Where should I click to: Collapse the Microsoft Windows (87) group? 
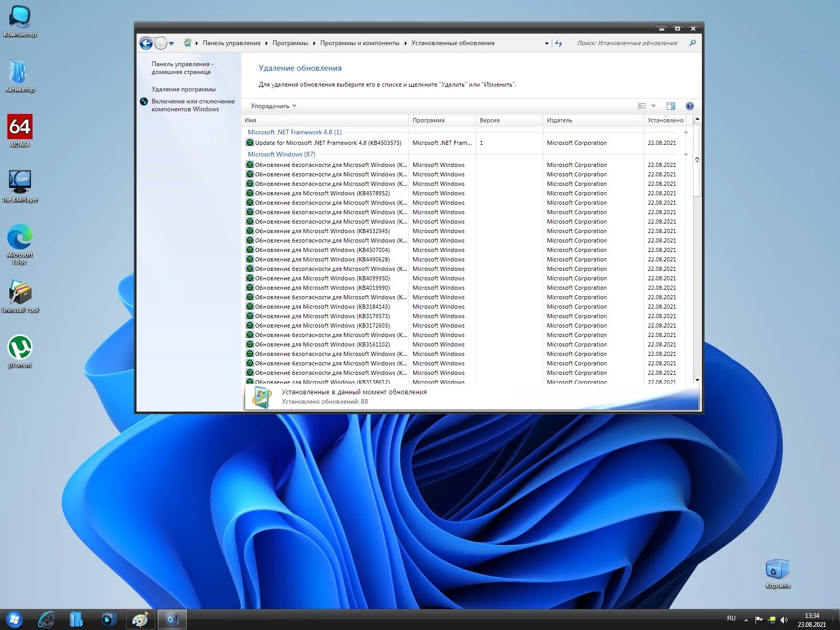[x=686, y=154]
